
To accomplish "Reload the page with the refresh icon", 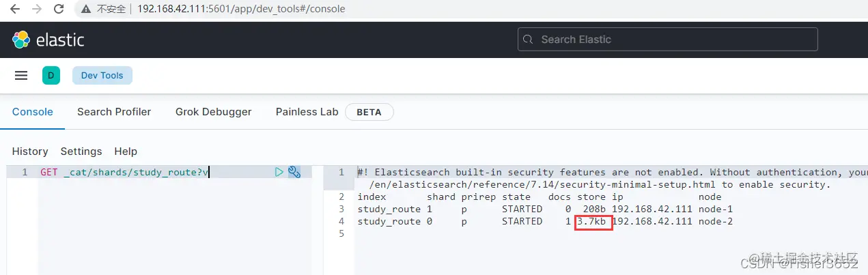I will pos(59,9).
